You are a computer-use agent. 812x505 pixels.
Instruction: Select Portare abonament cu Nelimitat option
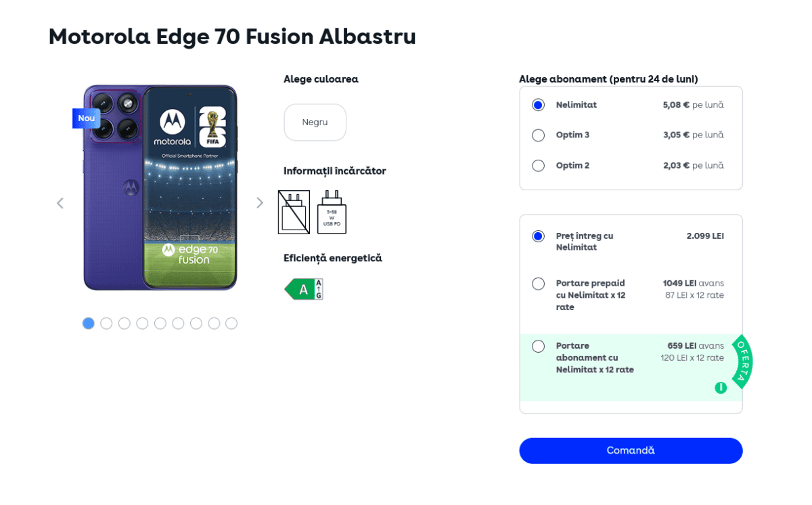[539, 347]
